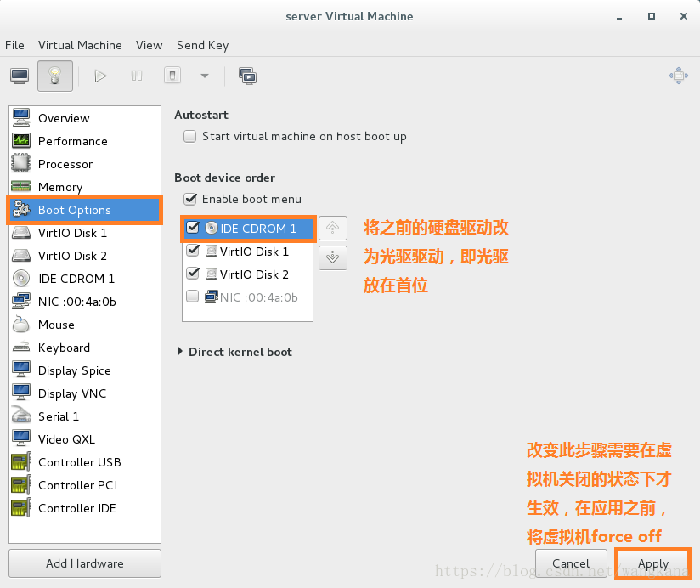The width and height of the screenshot is (700, 588).
Task: Move boot device down with arrow button
Action: click(x=333, y=257)
